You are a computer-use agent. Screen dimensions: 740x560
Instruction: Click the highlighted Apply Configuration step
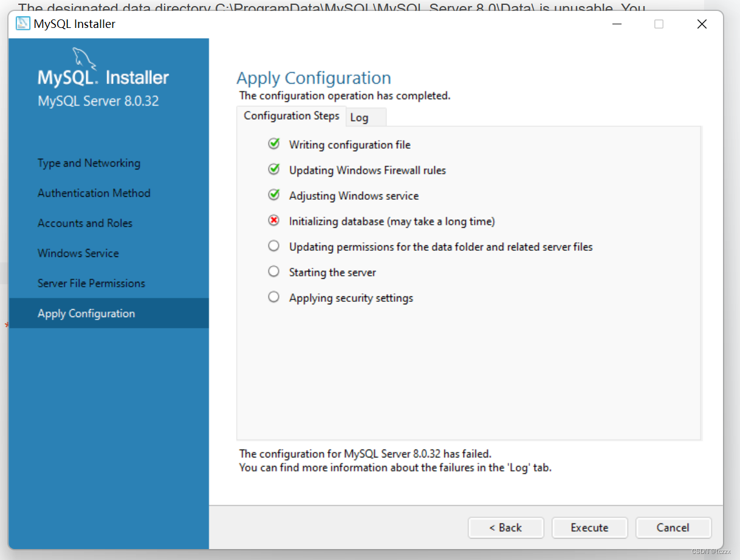[86, 313]
